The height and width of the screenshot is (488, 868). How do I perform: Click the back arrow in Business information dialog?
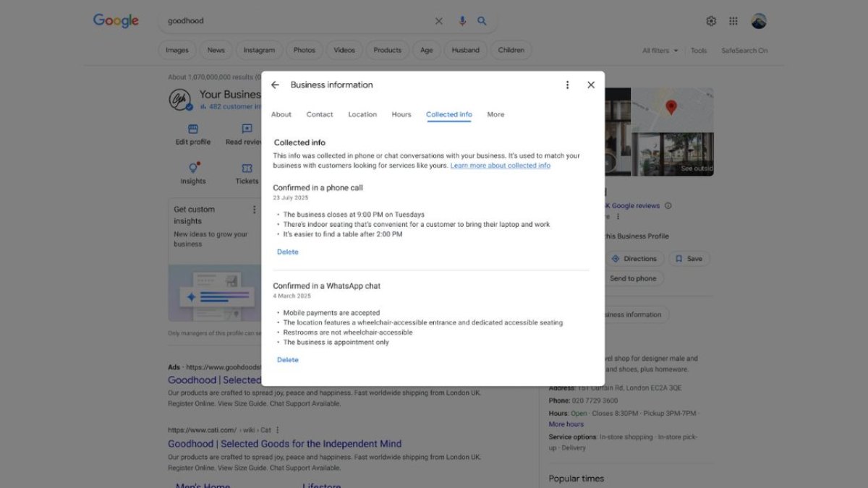pos(275,85)
